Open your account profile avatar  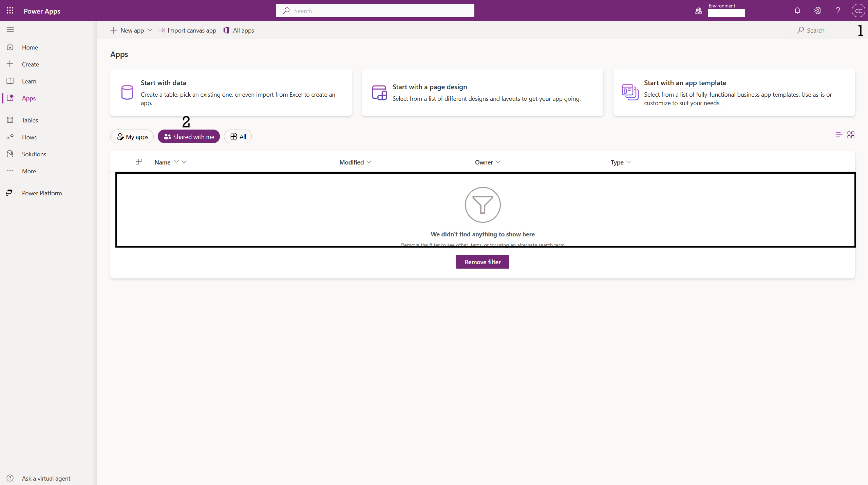858,11
